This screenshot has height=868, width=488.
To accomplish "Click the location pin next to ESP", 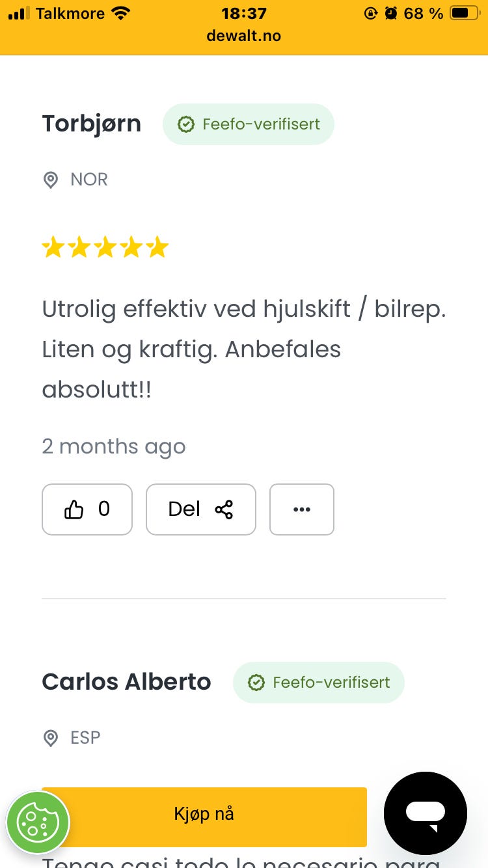I will point(51,738).
